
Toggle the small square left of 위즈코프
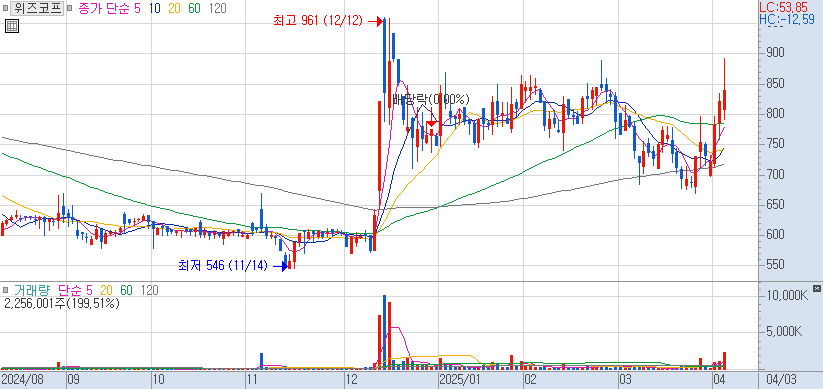[5, 8]
